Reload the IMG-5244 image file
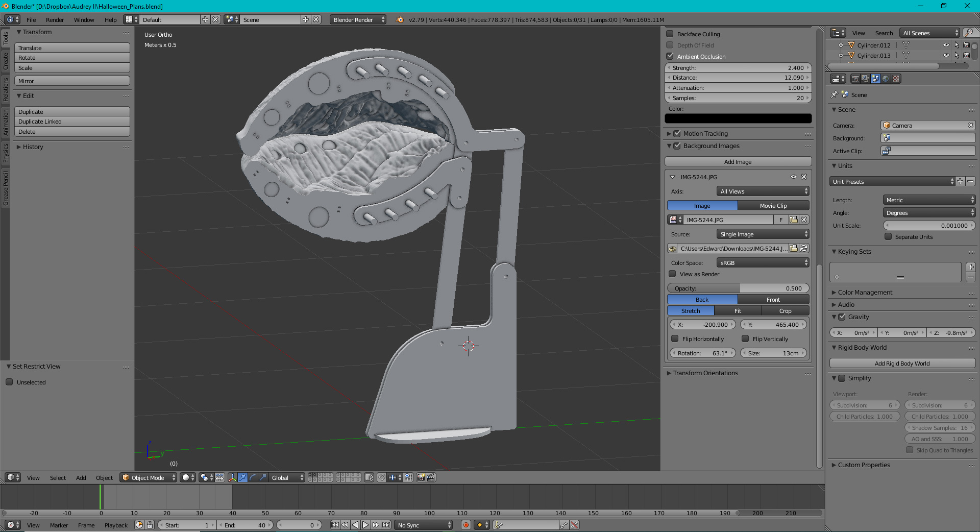Screen dimensions: 980x532 (804, 249)
